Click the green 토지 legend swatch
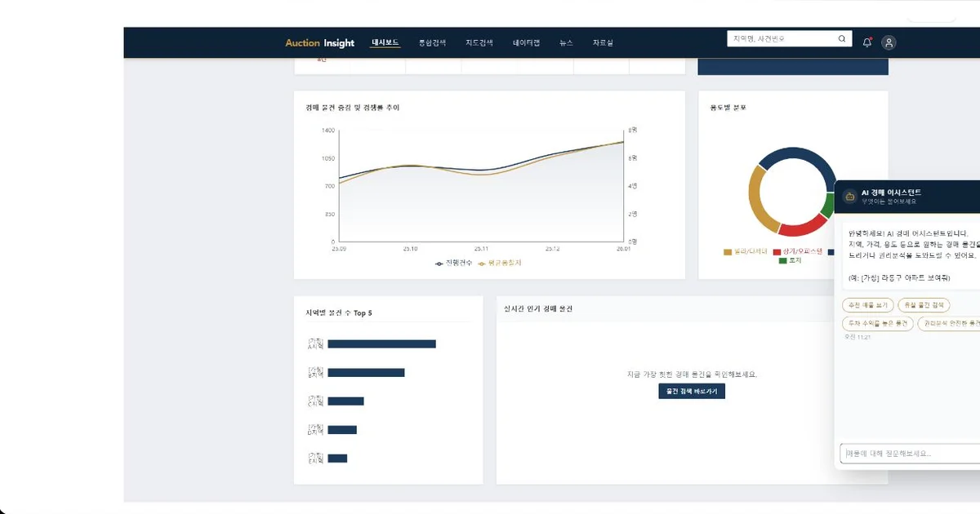 point(783,260)
